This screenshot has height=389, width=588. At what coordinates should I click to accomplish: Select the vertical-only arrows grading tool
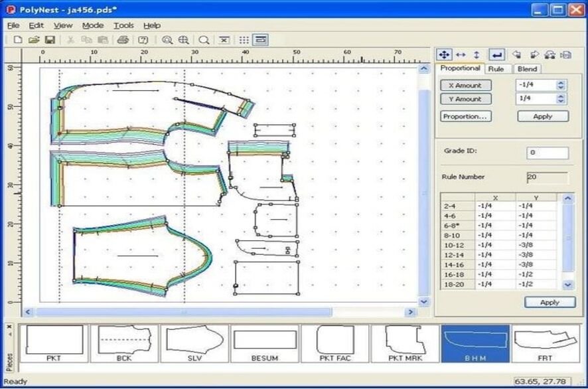(477, 55)
